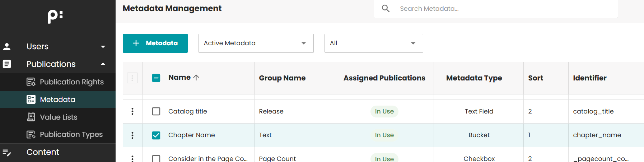The width and height of the screenshot is (644, 162).
Task: Open the All filter dropdown
Action: [x=374, y=43]
